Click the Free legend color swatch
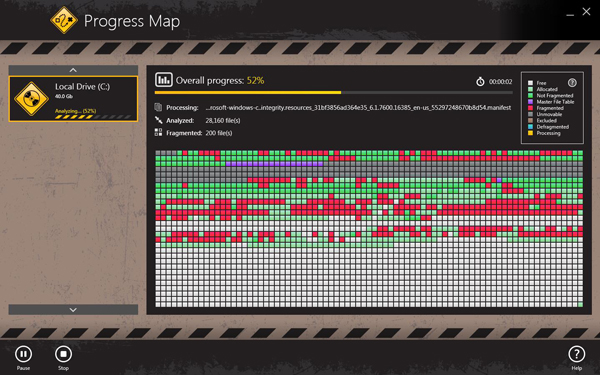 point(530,83)
